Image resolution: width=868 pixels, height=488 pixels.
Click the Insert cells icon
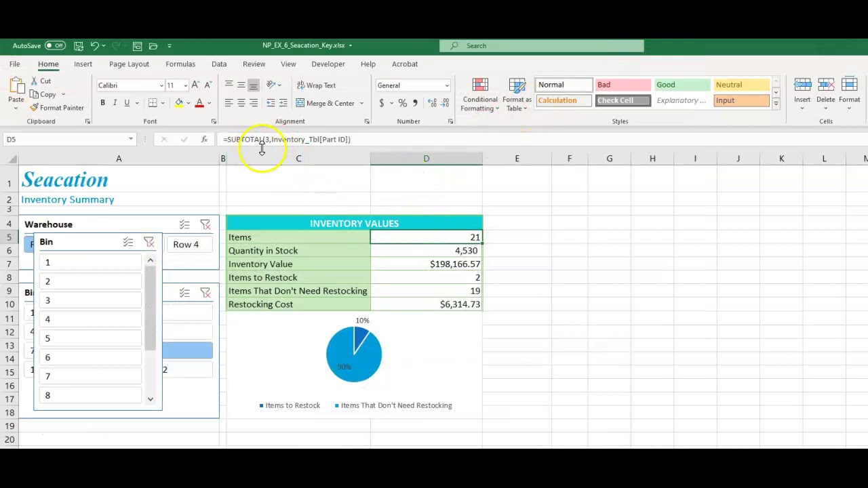[802, 85]
